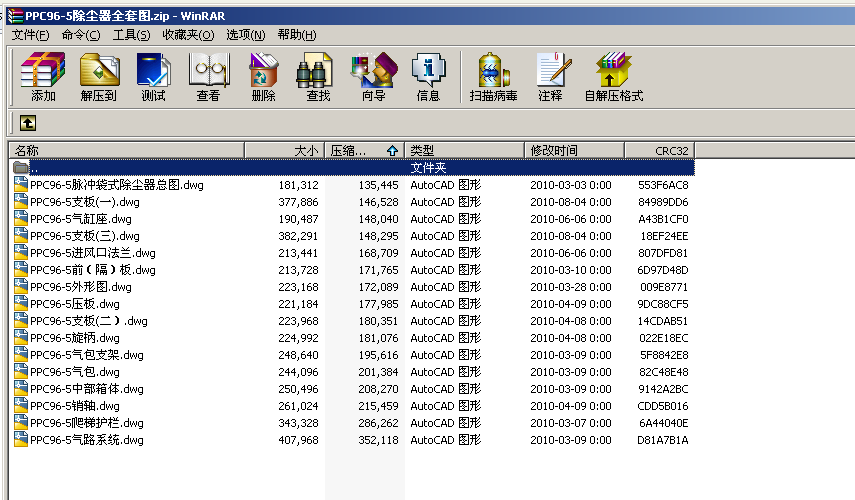Screen dimensions: 855x500
Task: Open the 选项(N) menu
Action: pos(245,35)
